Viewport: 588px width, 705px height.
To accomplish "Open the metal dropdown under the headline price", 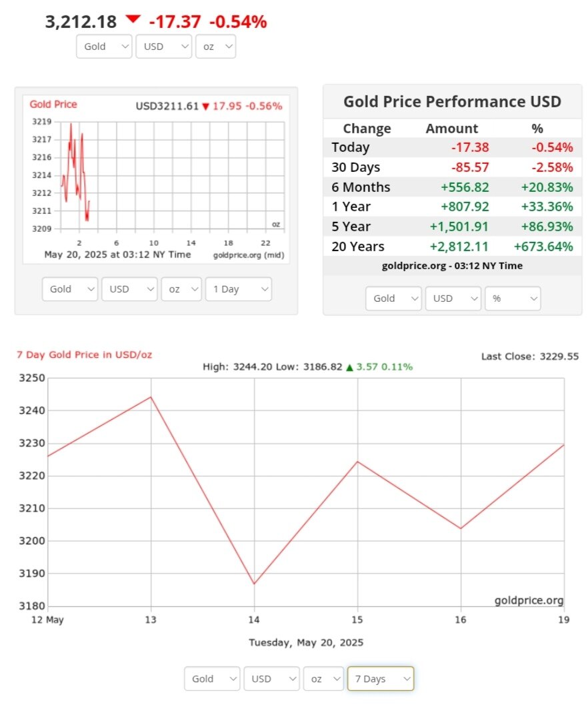I will click(x=104, y=47).
